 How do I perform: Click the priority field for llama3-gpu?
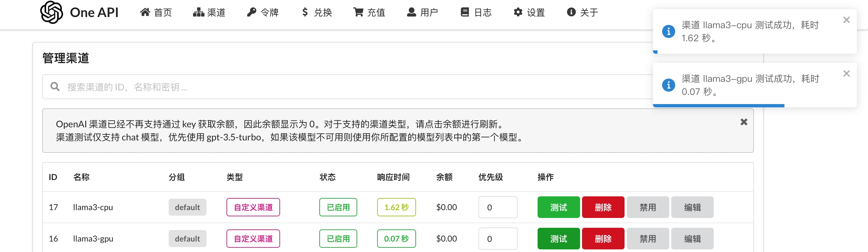pos(498,239)
